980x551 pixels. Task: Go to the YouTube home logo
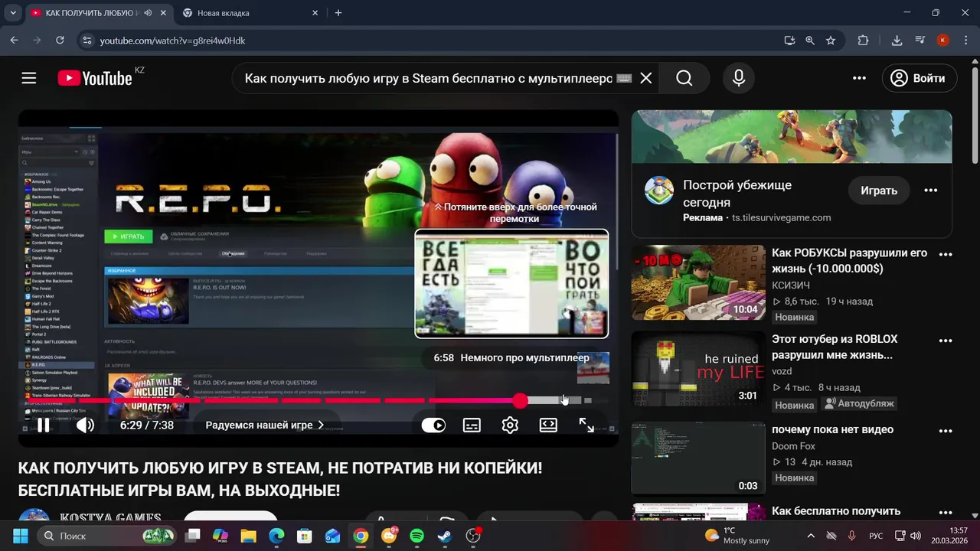click(x=95, y=78)
